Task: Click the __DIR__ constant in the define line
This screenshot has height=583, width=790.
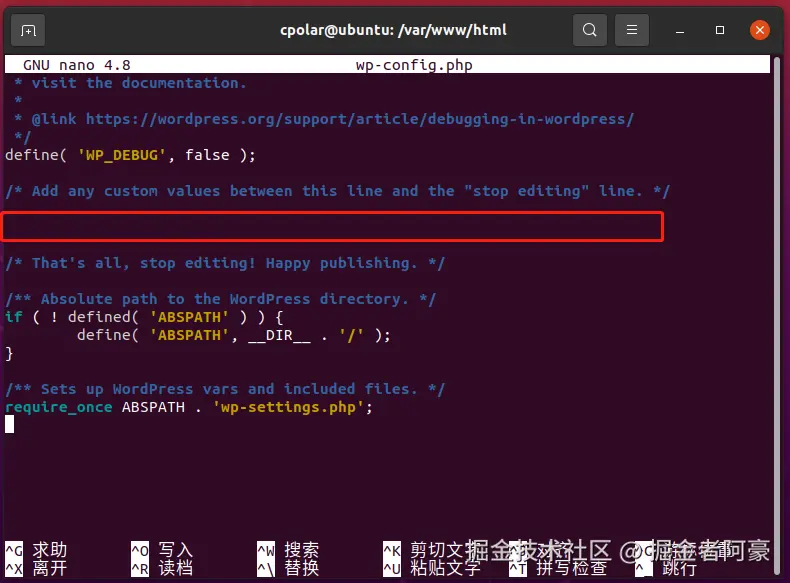Action: [x=279, y=336]
